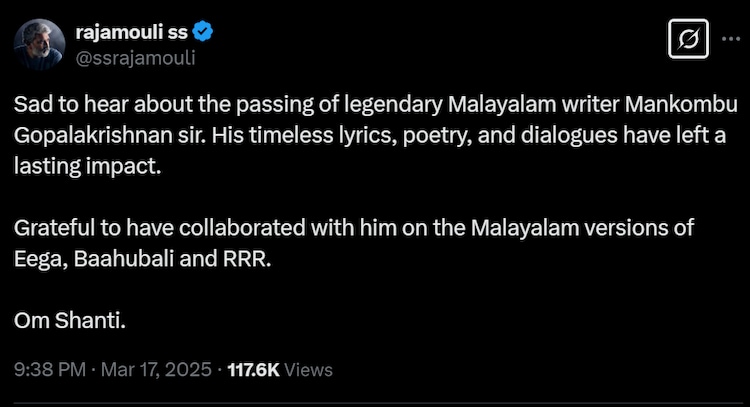Visit the @ssrajamouli handle link
The image size is (750, 407).
click(x=135, y=56)
